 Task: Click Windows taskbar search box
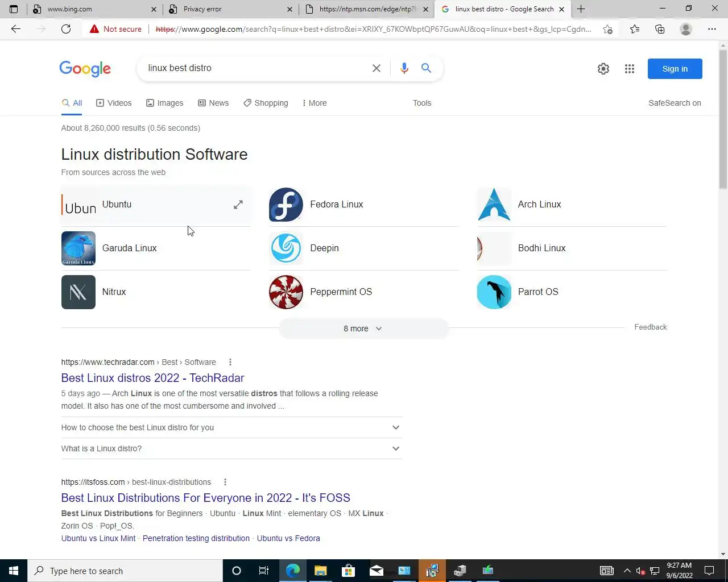125,571
